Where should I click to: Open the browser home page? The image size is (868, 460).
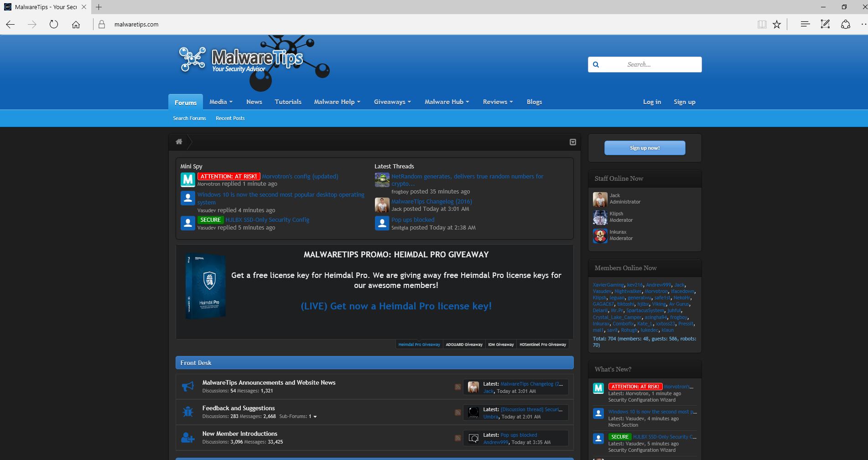pos(76,25)
